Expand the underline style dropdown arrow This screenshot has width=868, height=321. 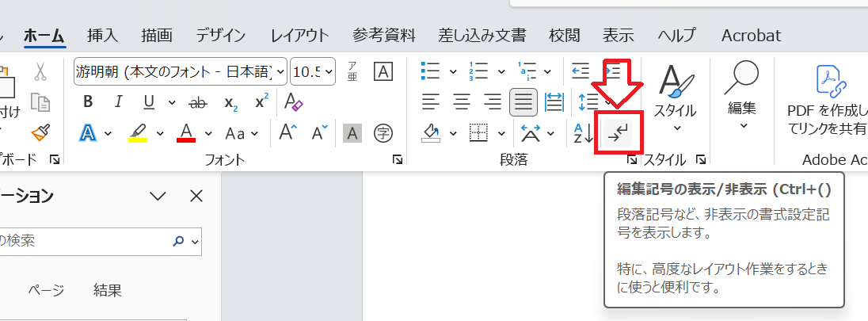click(172, 102)
